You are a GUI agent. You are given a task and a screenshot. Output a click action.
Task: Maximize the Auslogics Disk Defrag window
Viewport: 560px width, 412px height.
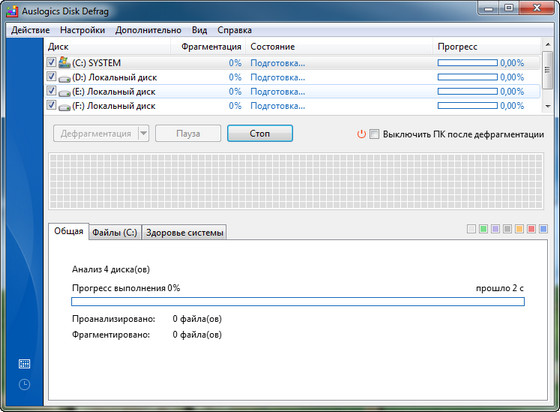509,8
